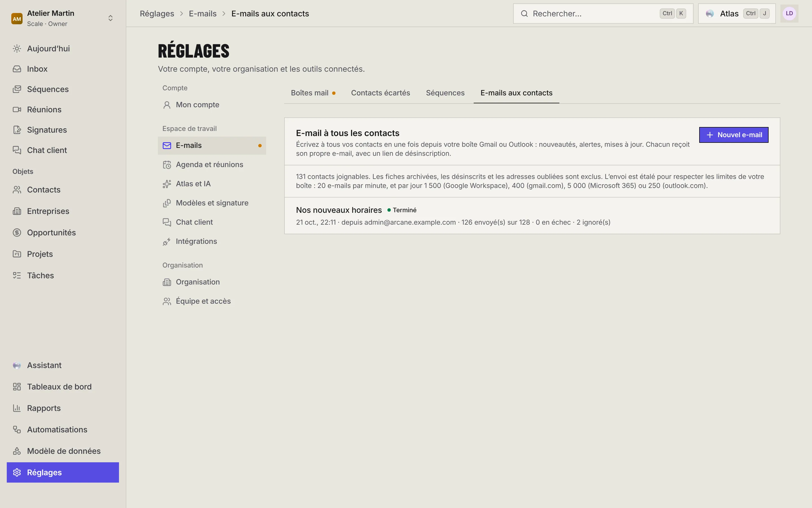Click the Modèle de données shapes icon
The height and width of the screenshot is (508, 812).
(x=17, y=451)
